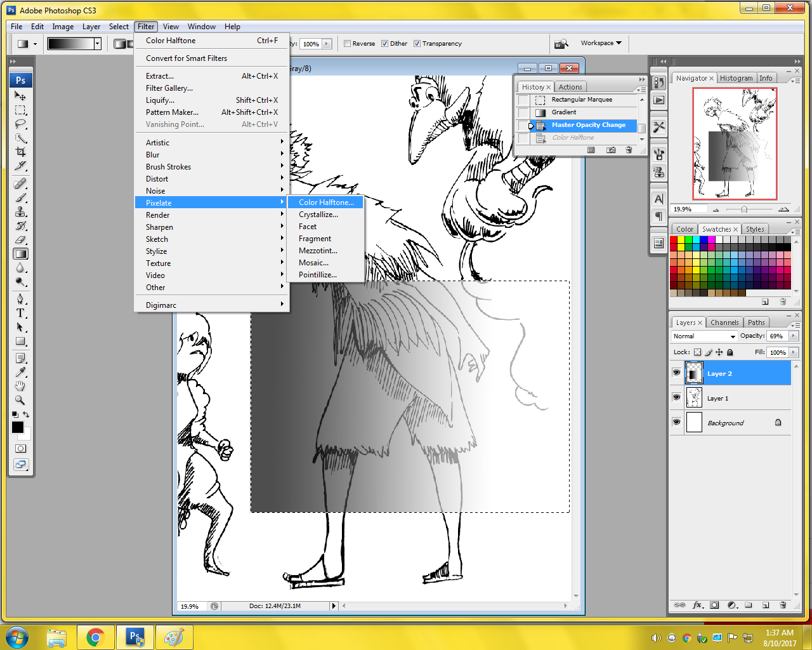Image resolution: width=812 pixels, height=650 pixels.
Task: Open the Paragraph panel icon
Action: [x=658, y=216]
